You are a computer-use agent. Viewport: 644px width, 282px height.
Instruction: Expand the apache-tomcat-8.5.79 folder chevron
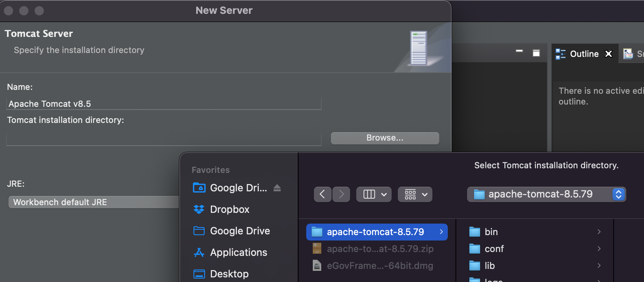click(x=441, y=232)
